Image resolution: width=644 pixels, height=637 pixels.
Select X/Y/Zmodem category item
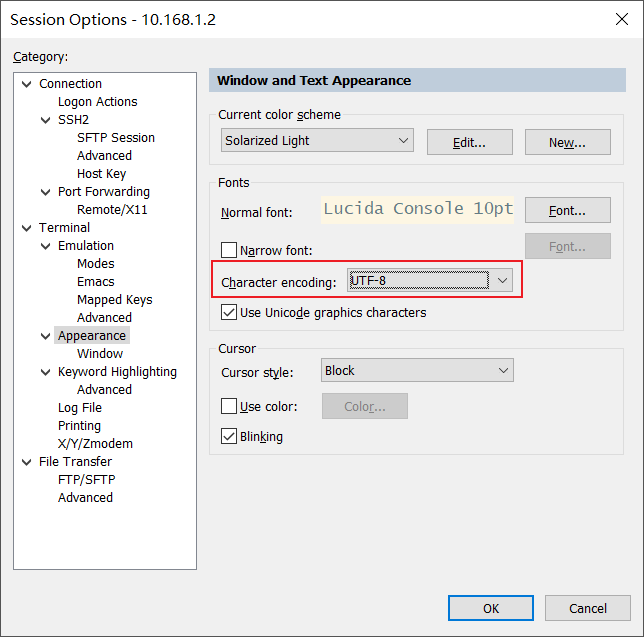pos(95,444)
